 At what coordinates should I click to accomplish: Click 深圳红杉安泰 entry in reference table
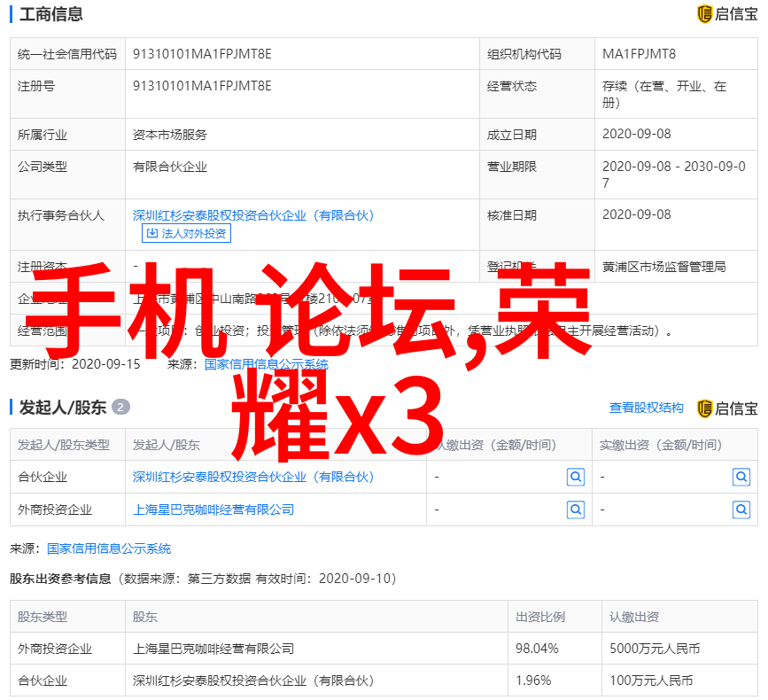pos(253,681)
